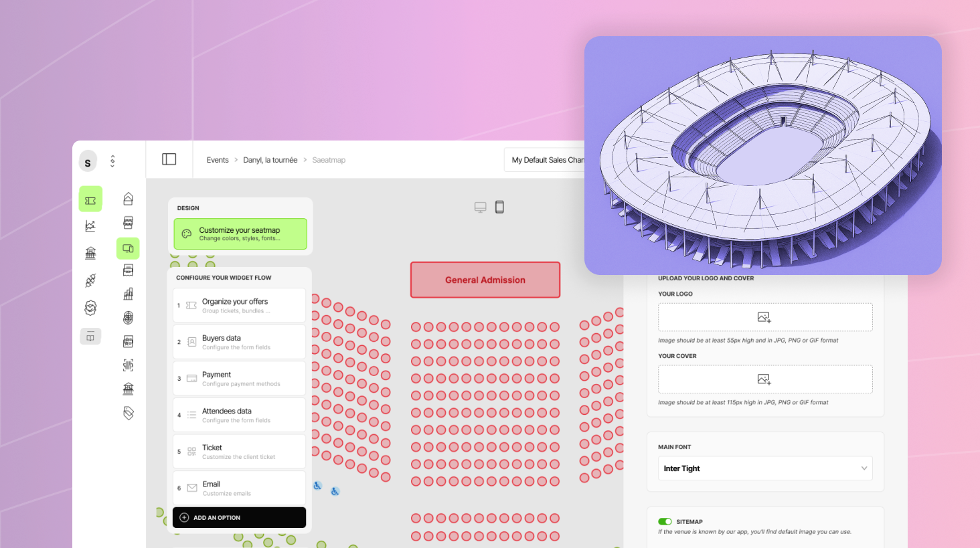Open the home icon in secondary sidebar
This screenshot has width=980, height=548.
coord(128,199)
